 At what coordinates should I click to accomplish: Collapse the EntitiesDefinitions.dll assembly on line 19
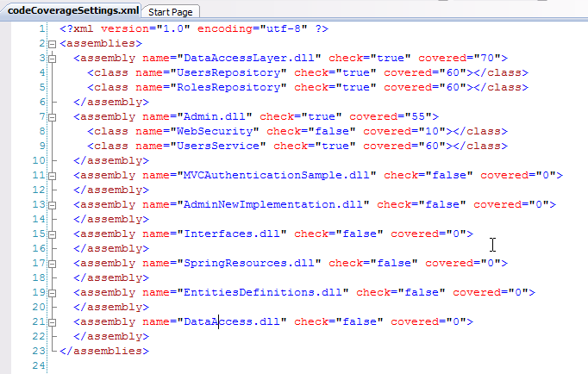click(52, 293)
